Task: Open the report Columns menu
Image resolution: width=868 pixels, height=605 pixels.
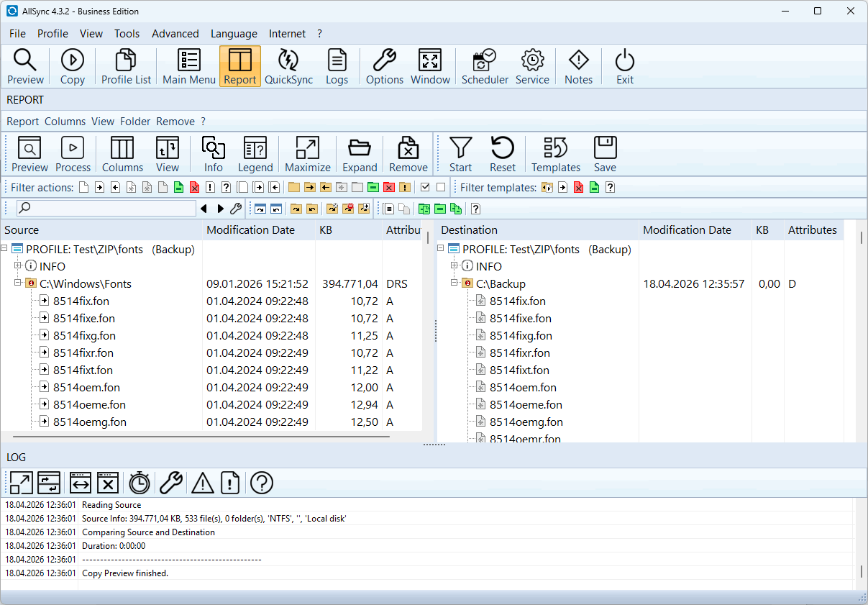Action: coord(65,122)
